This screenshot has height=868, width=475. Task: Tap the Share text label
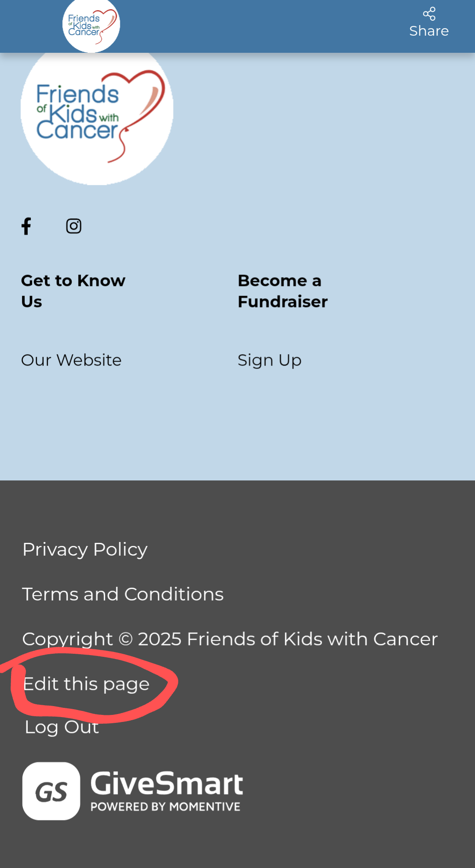click(x=429, y=31)
